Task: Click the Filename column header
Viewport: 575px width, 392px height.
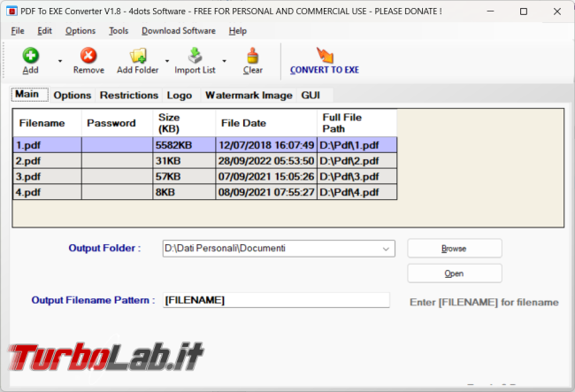Action: 47,123
